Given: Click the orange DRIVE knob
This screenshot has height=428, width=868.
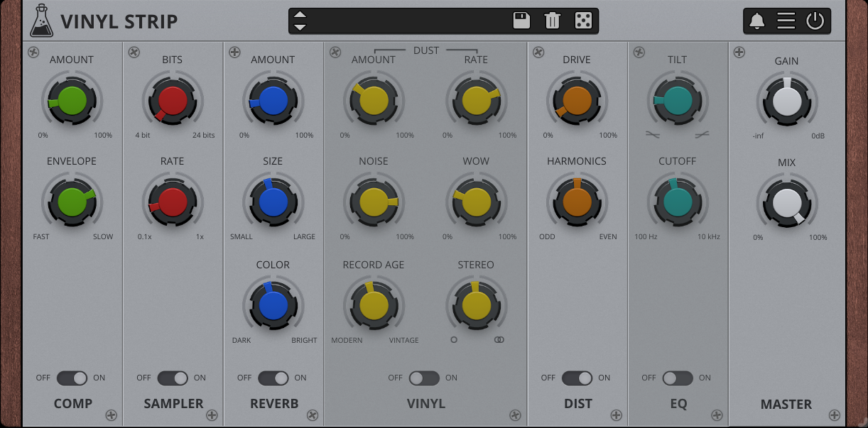Looking at the screenshot, I should pos(577,101).
